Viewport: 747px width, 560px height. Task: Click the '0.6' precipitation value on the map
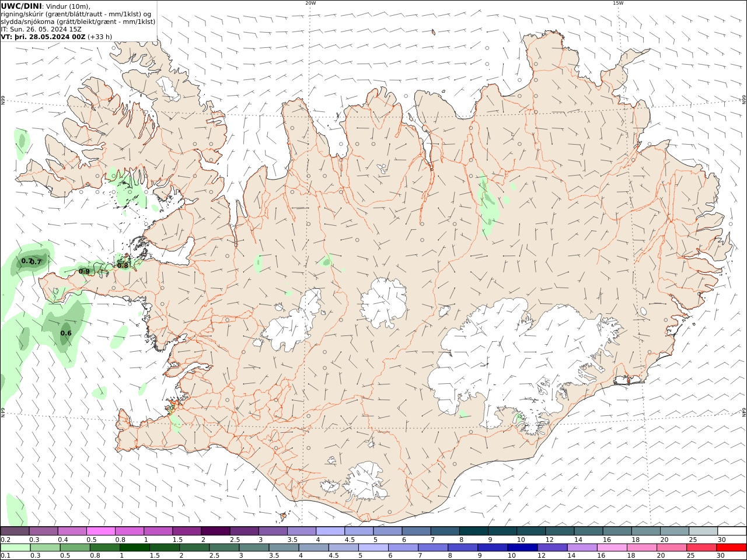pos(66,334)
